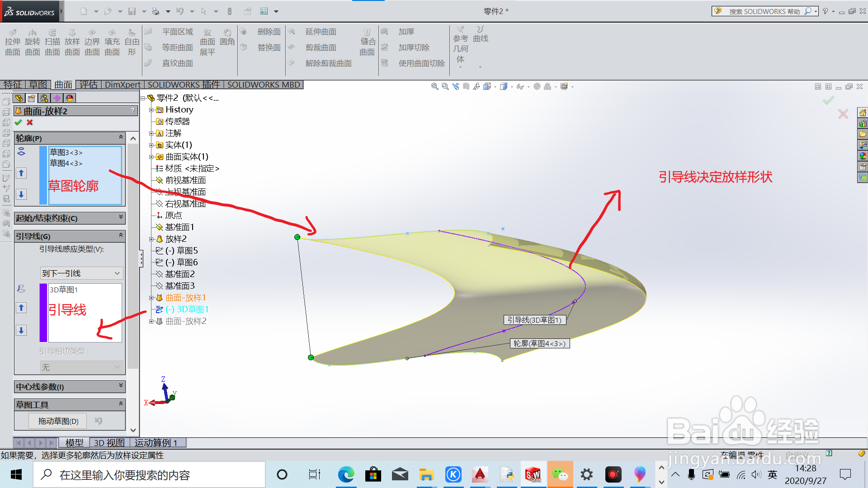Confirm the loft with the green checkmark

pyautogui.click(x=18, y=122)
